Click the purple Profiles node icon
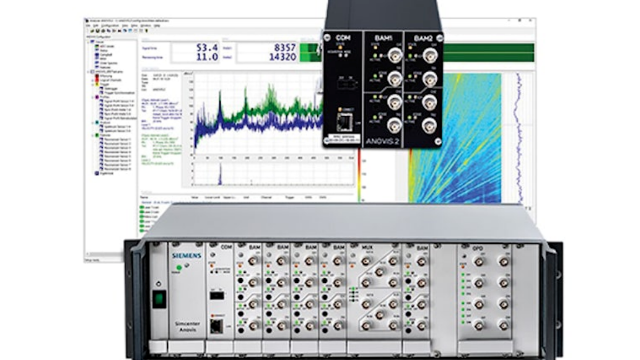 pos(97,97)
